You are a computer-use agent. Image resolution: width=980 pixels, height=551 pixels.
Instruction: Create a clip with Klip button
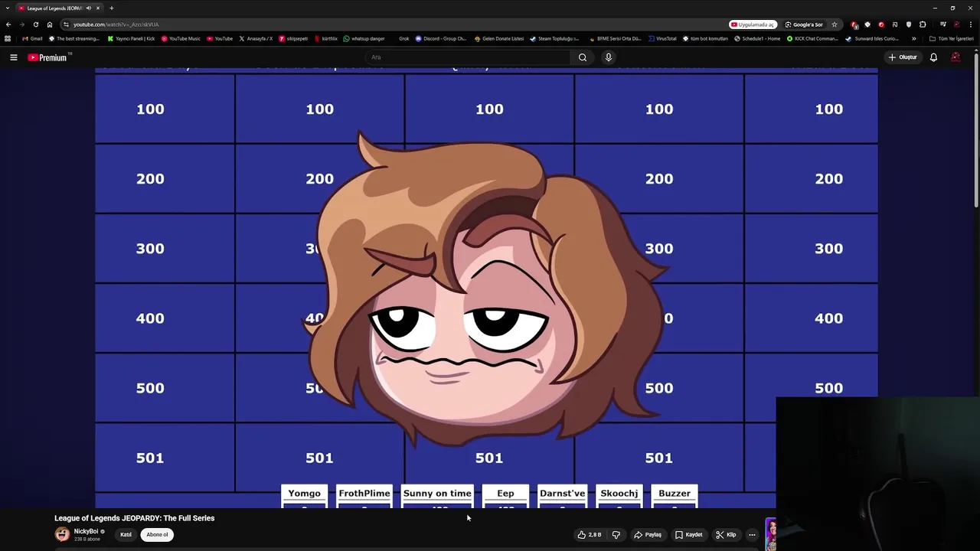[x=726, y=535]
